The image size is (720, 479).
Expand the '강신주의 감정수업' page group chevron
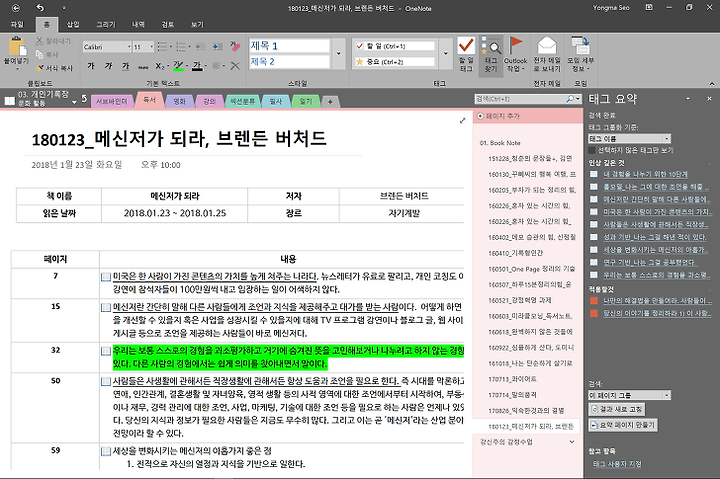click(x=572, y=442)
